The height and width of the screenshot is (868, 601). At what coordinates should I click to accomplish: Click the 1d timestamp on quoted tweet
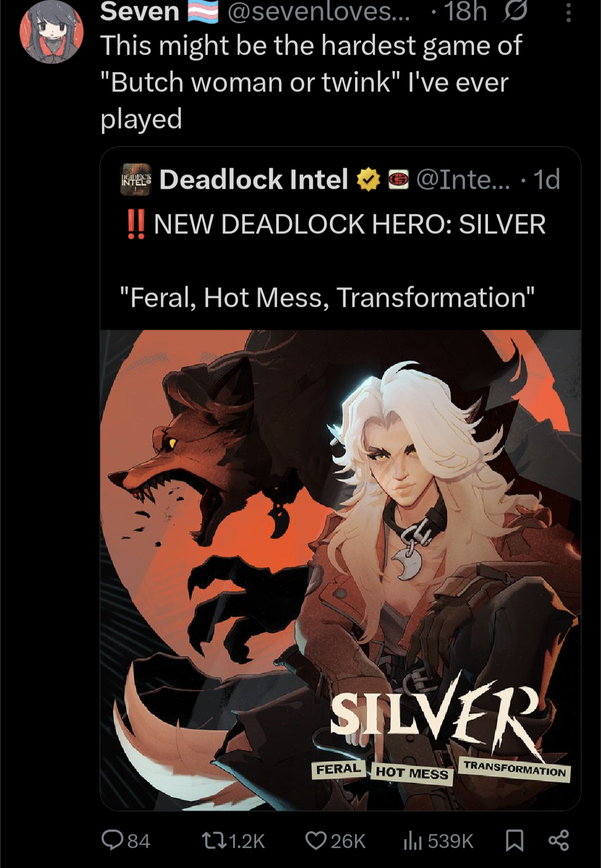(x=546, y=179)
